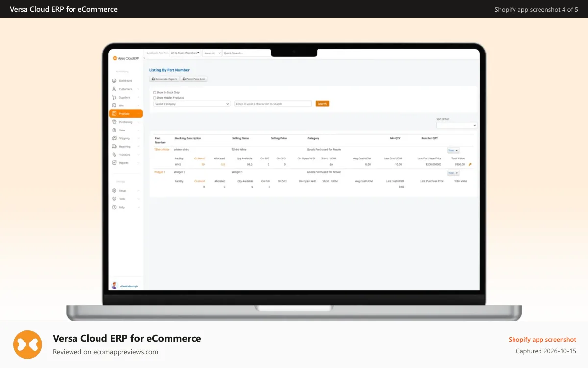Open the WHS-Main Warehouse selector

point(185,53)
